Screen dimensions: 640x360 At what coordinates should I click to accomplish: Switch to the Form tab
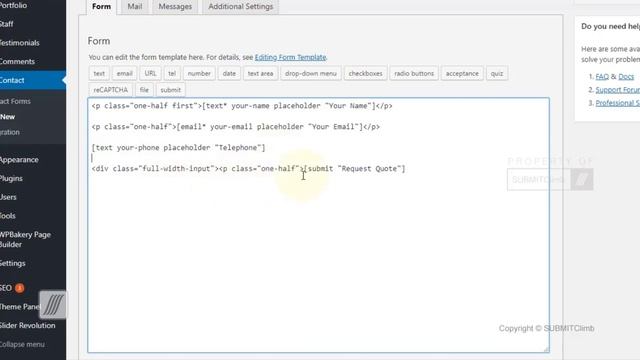coord(101,7)
